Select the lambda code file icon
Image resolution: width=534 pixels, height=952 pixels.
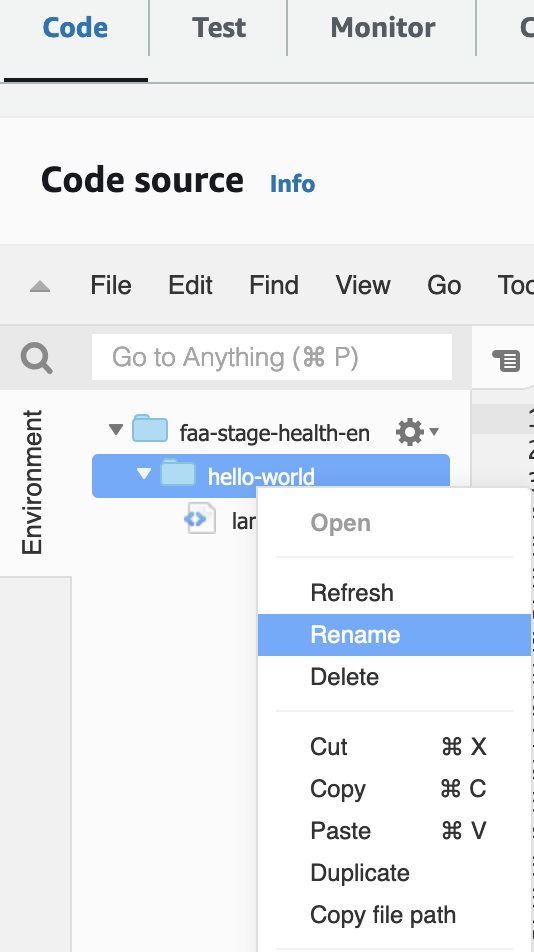coord(200,518)
